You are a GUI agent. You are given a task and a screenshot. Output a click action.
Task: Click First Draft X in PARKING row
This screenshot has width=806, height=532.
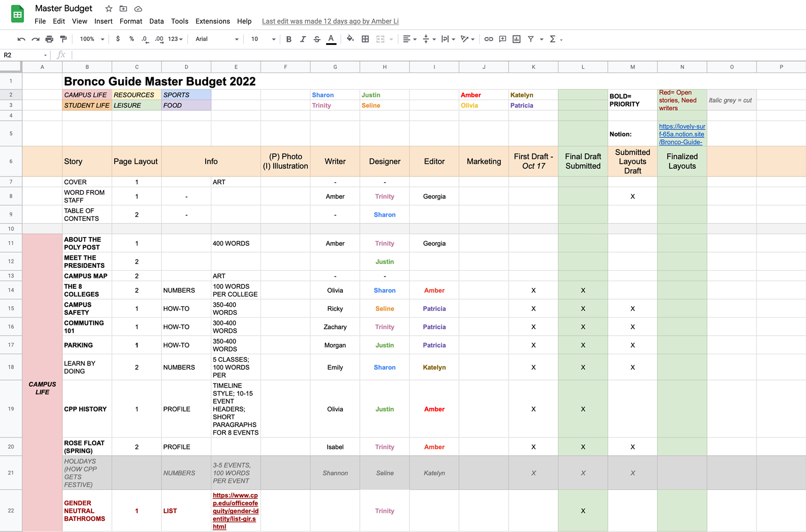533,345
